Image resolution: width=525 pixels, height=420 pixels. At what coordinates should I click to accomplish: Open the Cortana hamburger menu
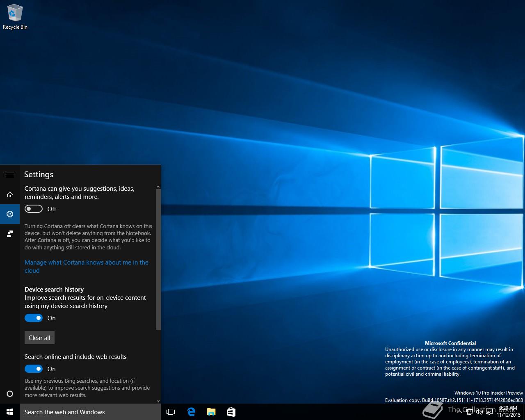coord(10,175)
